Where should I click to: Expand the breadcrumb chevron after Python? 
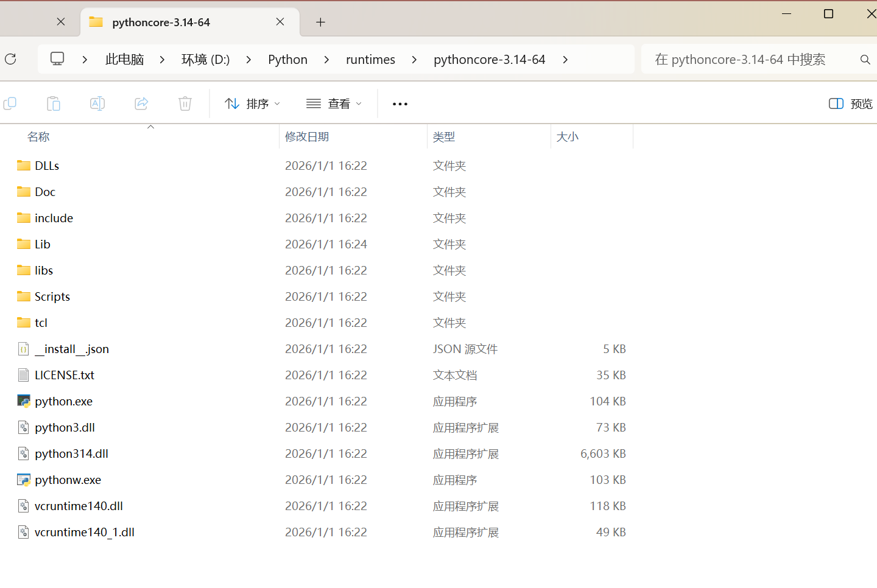click(x=326, y=59)
